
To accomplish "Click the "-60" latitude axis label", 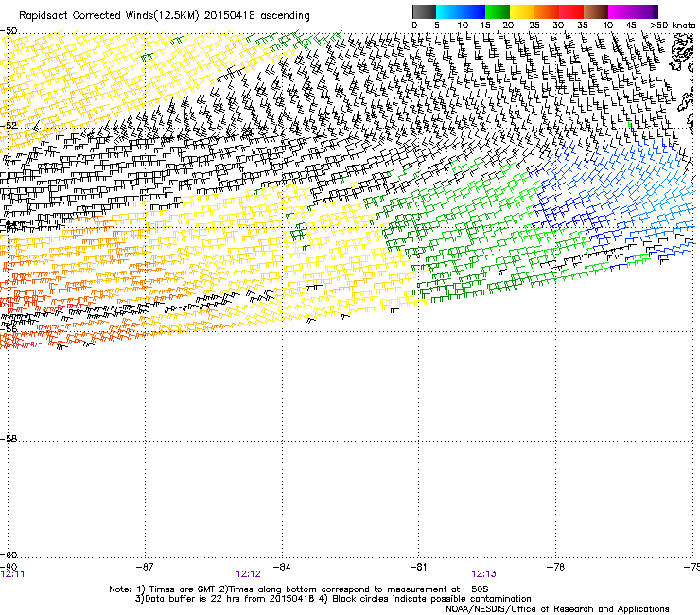I will [x=9, y=555].
